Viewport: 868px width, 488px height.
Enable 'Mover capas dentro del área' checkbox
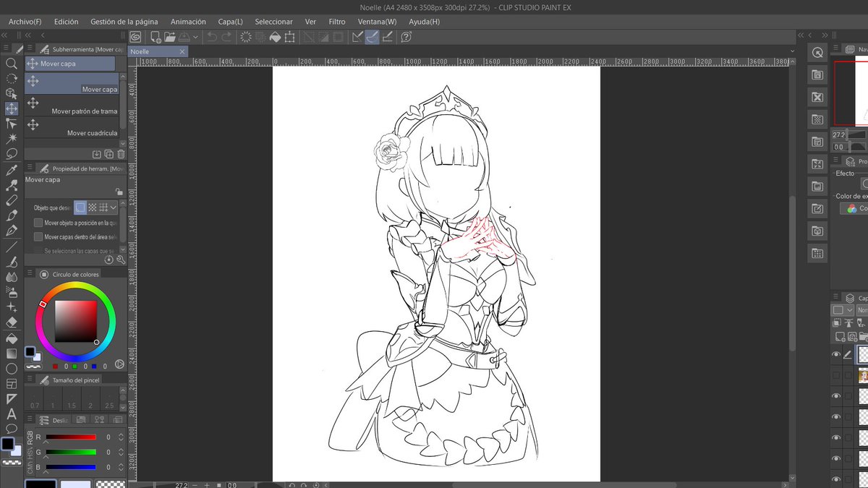pyautogui.click(x=38, y=236)
